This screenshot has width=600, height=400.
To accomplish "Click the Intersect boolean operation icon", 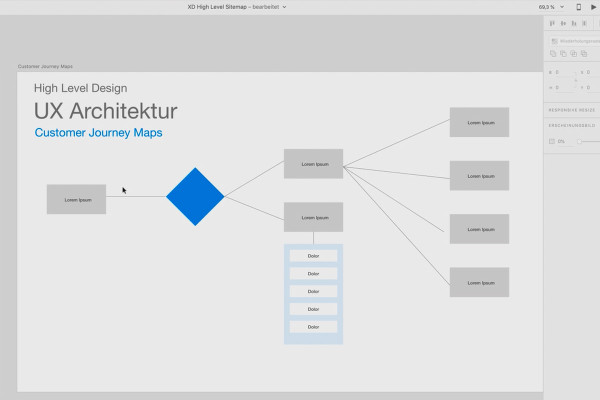I will pyautogui.click(x=574, y=54).
